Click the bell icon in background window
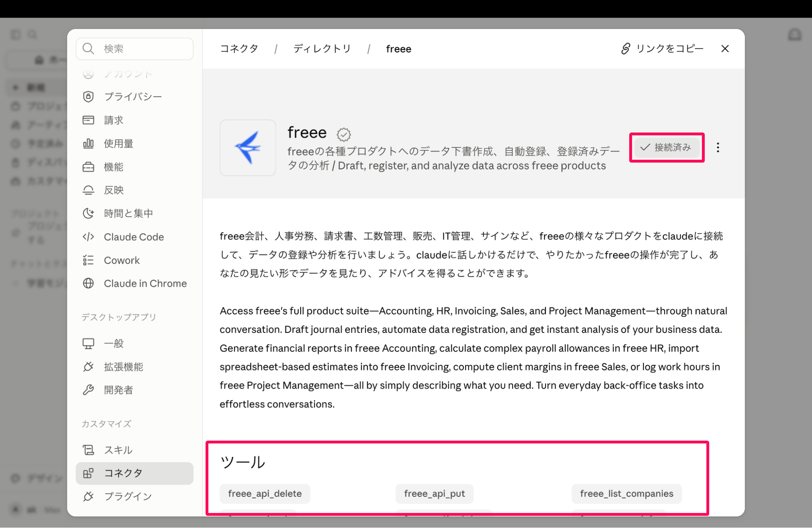Screen dimensions: 812x528 tap(795, 35)
